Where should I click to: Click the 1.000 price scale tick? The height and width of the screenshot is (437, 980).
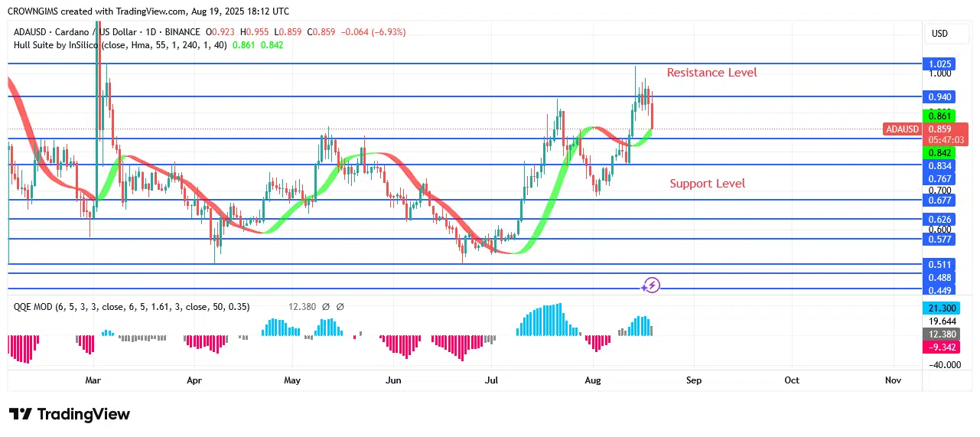coord(939,73)
